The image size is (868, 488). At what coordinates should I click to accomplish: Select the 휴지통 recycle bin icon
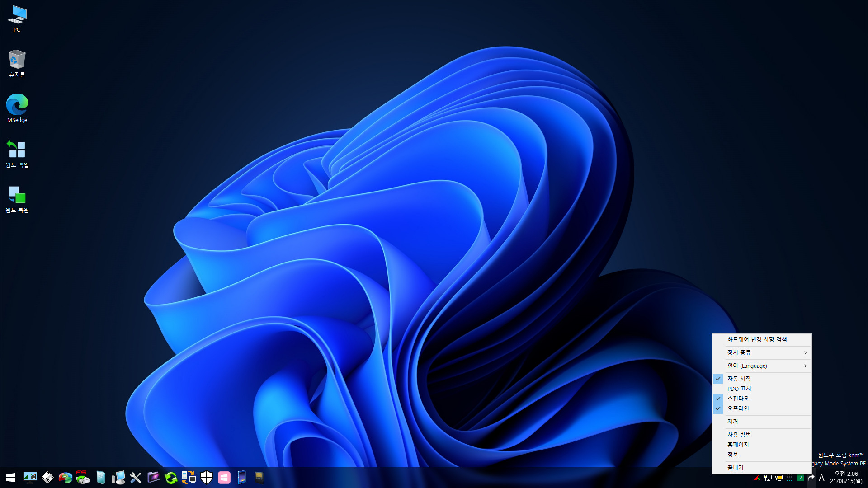[17, 64]
